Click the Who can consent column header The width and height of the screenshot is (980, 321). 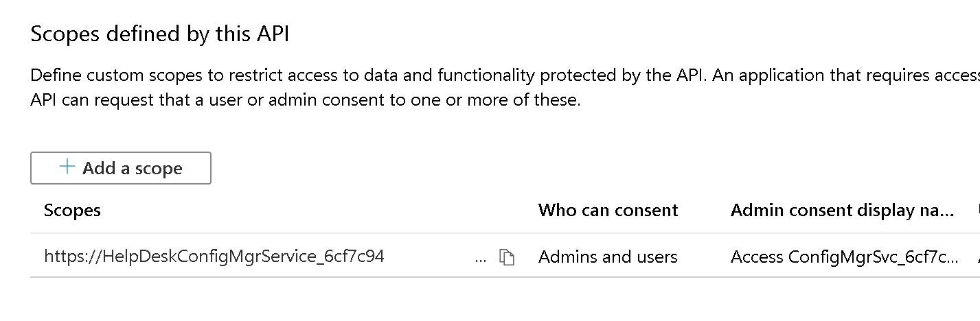[x=608, y=210]
